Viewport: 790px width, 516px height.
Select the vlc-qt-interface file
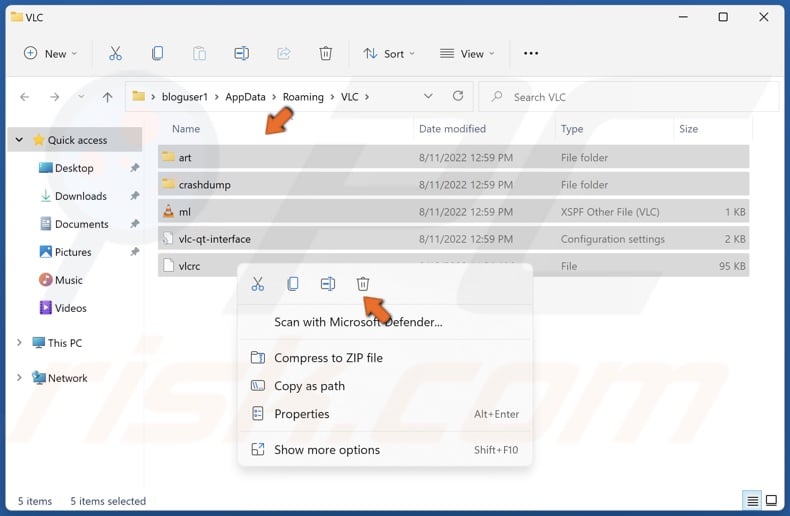(453, 239)
